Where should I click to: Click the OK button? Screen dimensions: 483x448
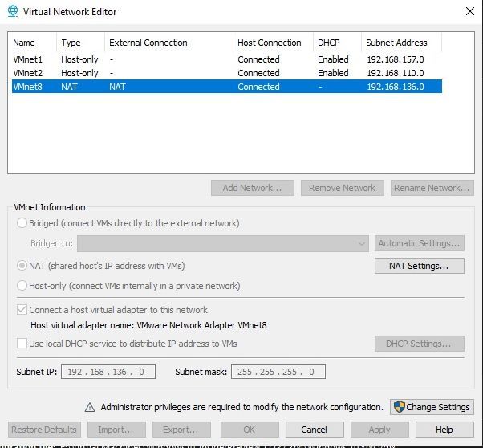(x=250, y=430)
